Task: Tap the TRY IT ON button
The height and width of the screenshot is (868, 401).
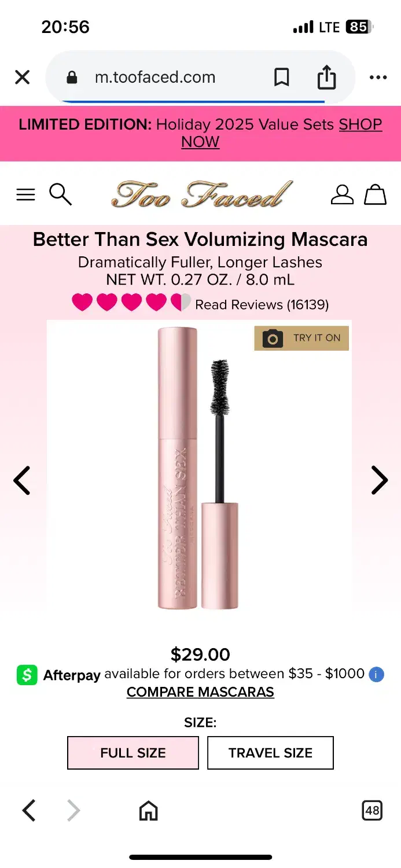Action: (x=301, y=338)
